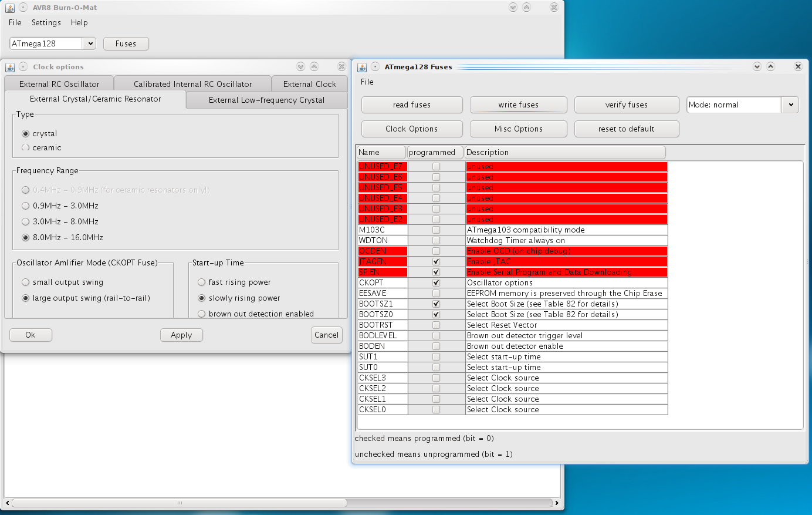Viewport: 812px width, 515px height.
Task: Open File menu in ATmega128 Fuses window
Action: tap(367, 82)
